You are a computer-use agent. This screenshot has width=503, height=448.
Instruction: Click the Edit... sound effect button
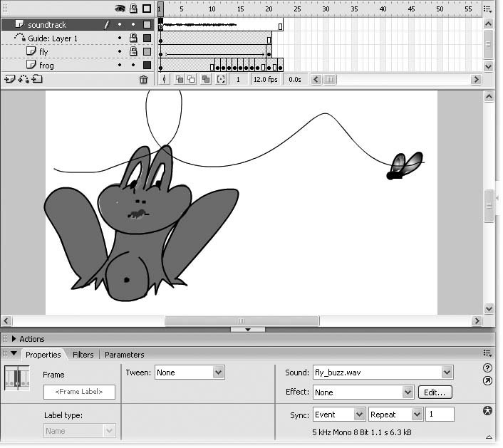[435, 392]
